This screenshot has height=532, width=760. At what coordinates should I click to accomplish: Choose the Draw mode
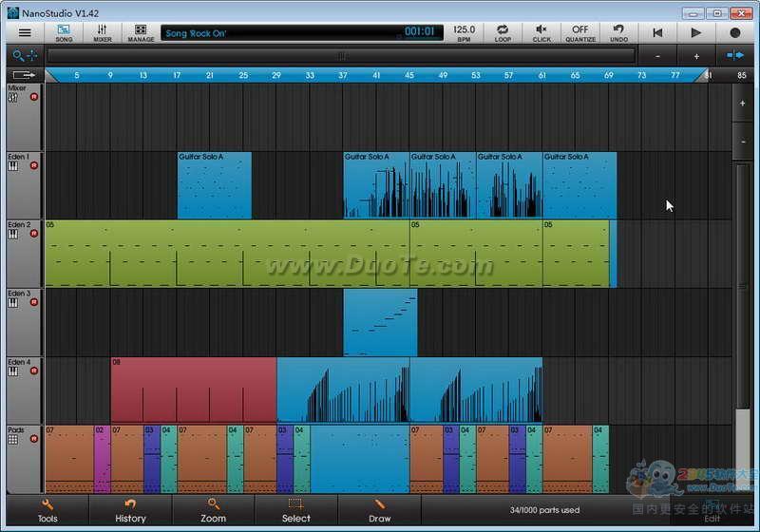(x=379, y=511)
